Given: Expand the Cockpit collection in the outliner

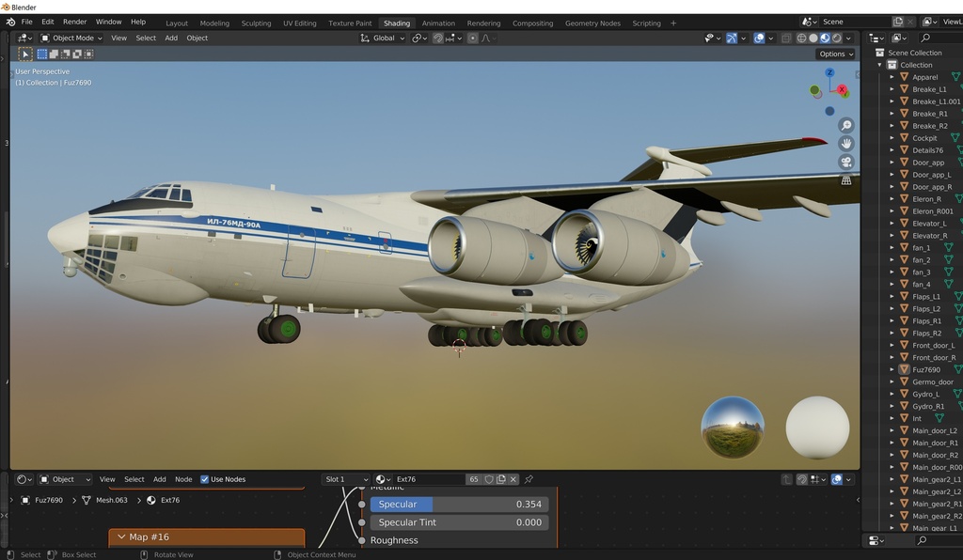Looking at the screenshot, I should click(x=891, y=137).
